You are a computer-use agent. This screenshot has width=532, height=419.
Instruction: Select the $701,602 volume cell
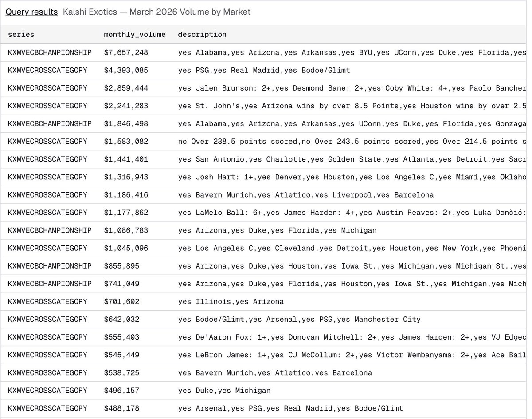coord(121,301)
